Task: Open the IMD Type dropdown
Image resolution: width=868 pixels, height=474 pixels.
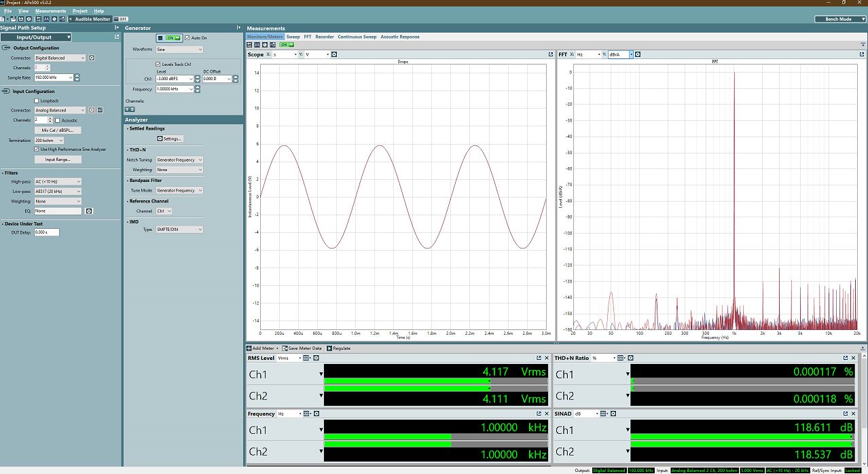Action: click(x=179, y=230)
